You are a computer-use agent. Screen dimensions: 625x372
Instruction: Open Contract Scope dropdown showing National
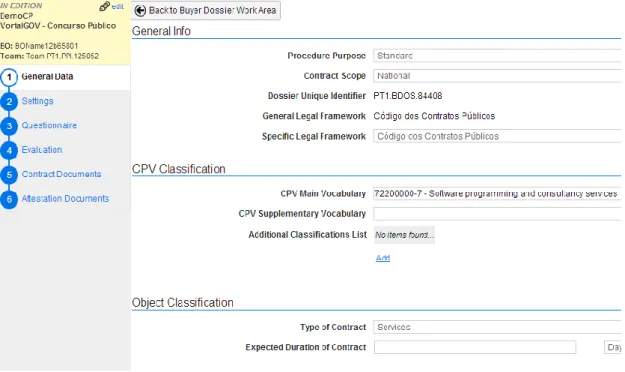tap(497, 76)
